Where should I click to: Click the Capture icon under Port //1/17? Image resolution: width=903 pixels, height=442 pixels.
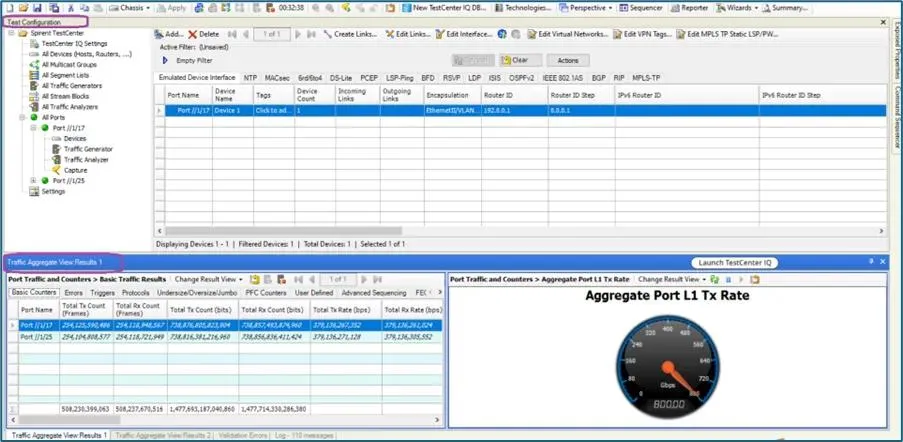pos(55,170)
